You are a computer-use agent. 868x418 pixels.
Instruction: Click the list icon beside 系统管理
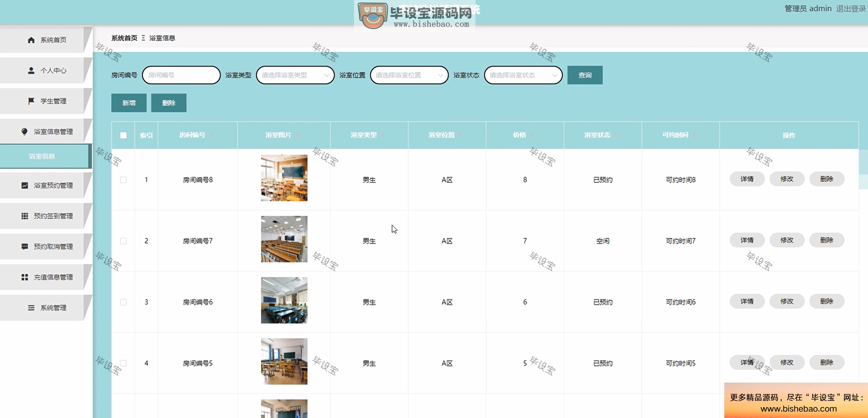coord(31,308)
